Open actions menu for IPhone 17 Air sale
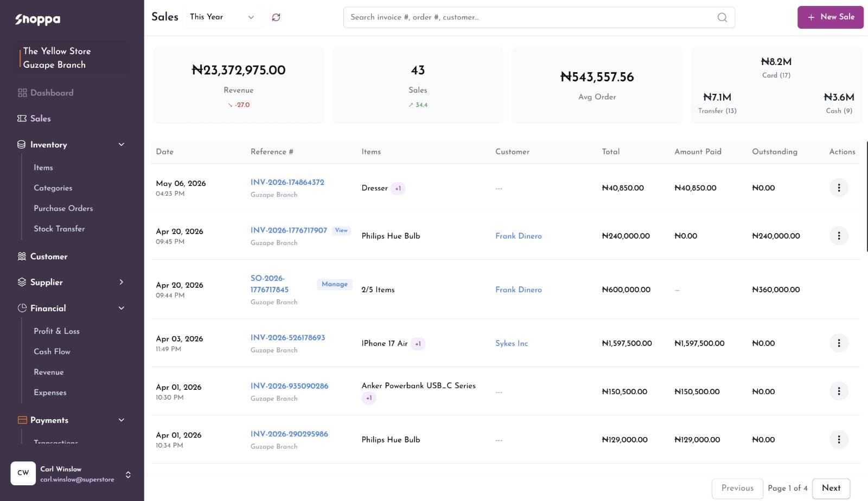 (x=839, y=343)
